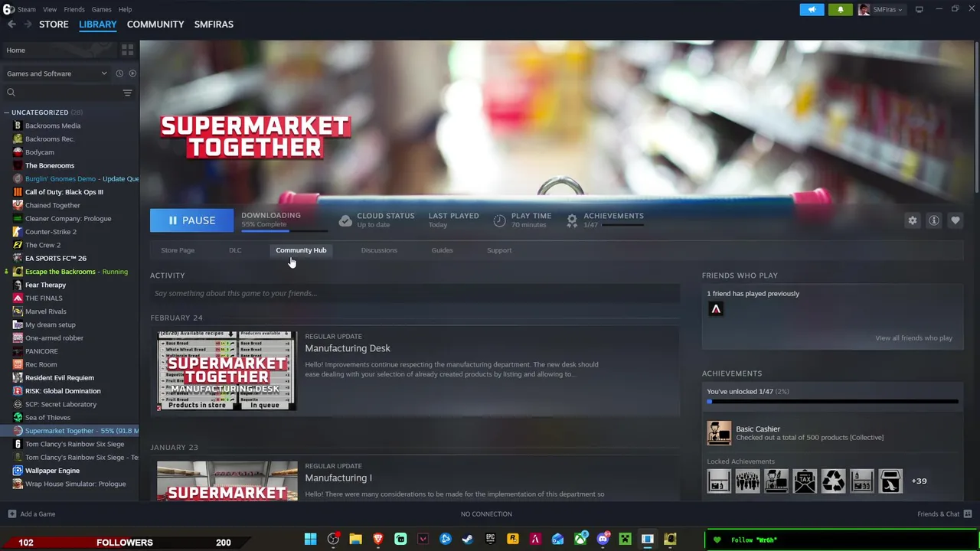Switch library to the grid collections view icon
980x551 pixels.
pos(127,50)
